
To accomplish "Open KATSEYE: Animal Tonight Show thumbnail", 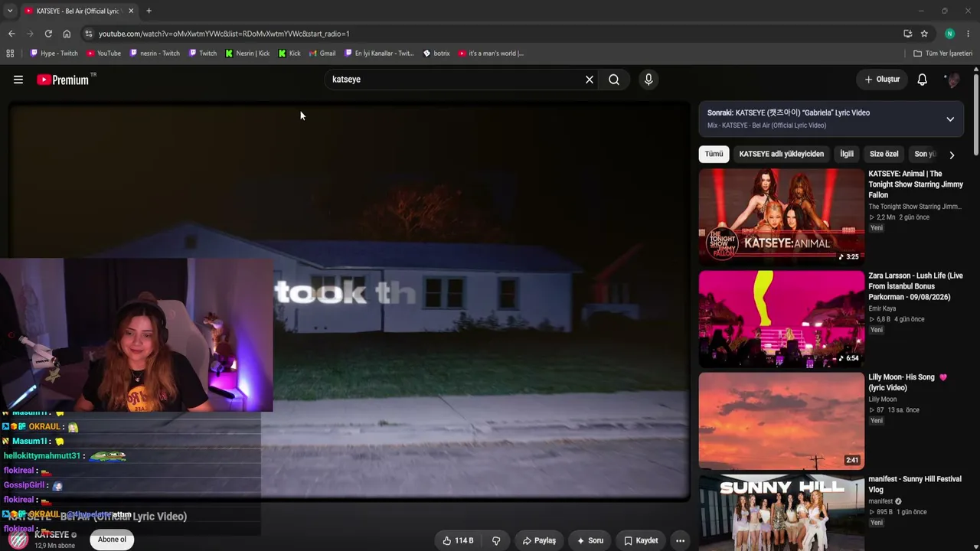I will 782,217.
